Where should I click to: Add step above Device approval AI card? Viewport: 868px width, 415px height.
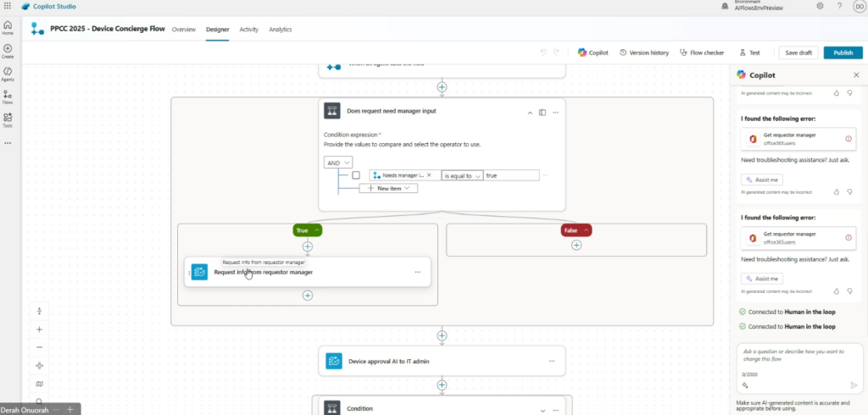coord(442,335)
